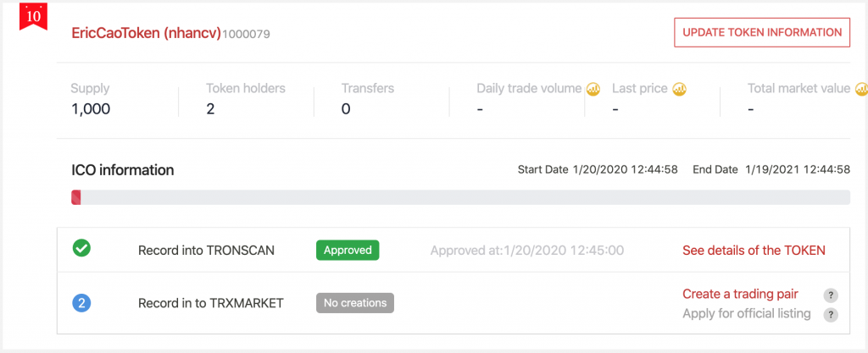The height and width of the screenshot is (353, 868).
Task: Open help icon beside Create a trading pair
Action: tap(831, 295)
